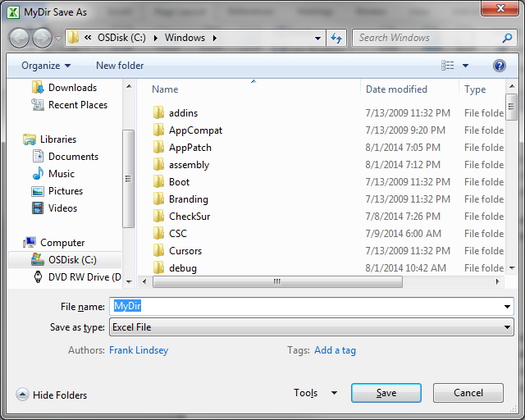Click the date 7/8/2014 7:26 PM
Screen dimensions: 525x420
403,217
